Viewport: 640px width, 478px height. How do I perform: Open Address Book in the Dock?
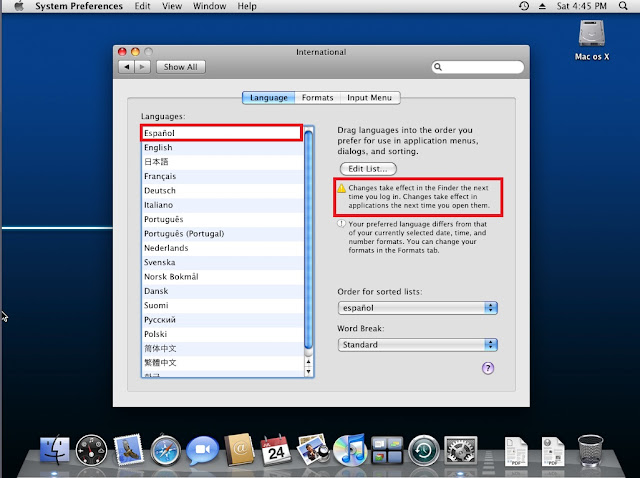pos(239,449)
